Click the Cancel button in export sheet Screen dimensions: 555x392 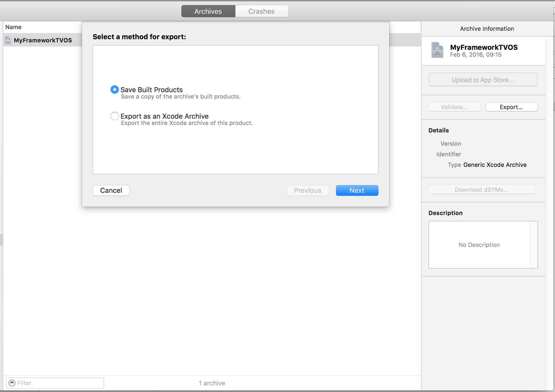(111, 190)
